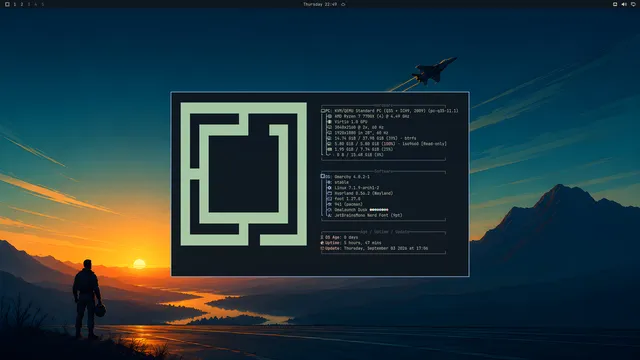Image resolution: width=640 pixels, height=360 pixels.
Task: Open the Omarchy menu icon in top bar
Action: click(7, 4)
